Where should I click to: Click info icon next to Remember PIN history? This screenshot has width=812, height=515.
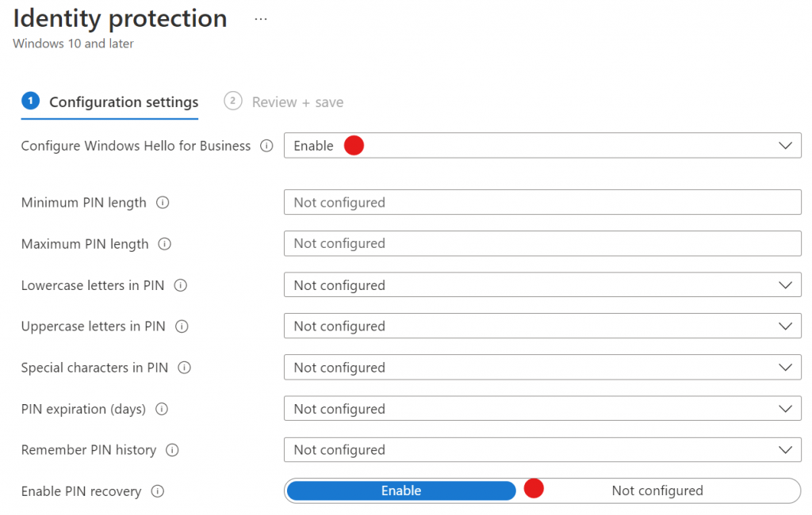172,450
